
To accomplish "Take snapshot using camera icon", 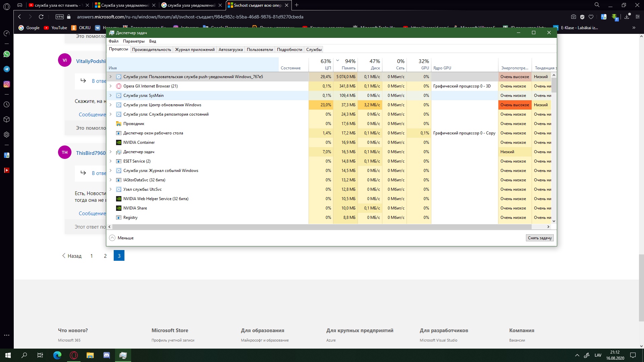I will coord(574,17).
